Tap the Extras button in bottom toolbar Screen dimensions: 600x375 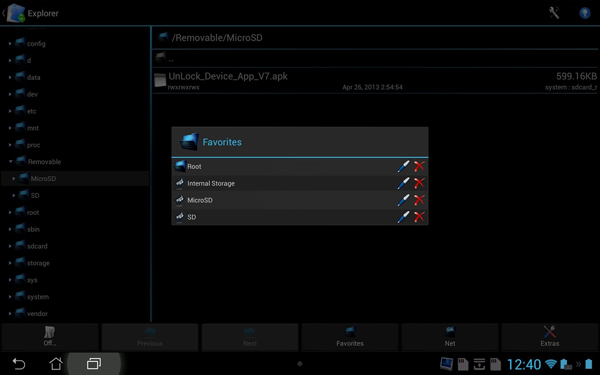pos(549,337)
